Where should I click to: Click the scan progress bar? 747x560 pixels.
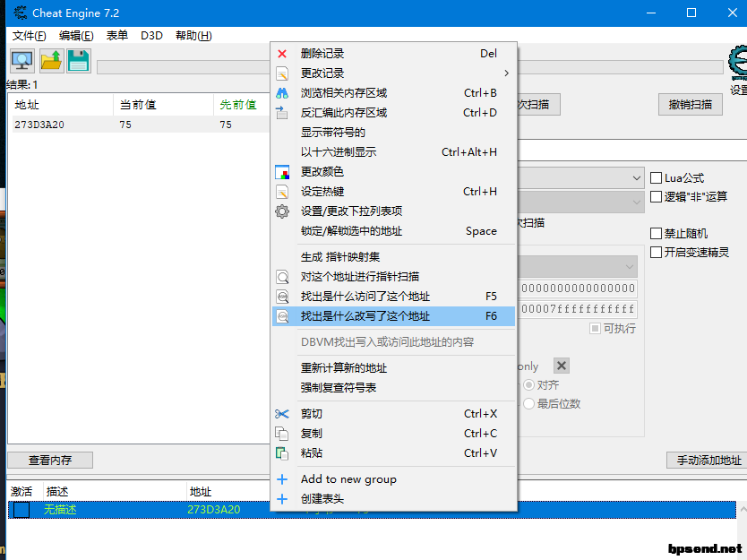[620, 67]
